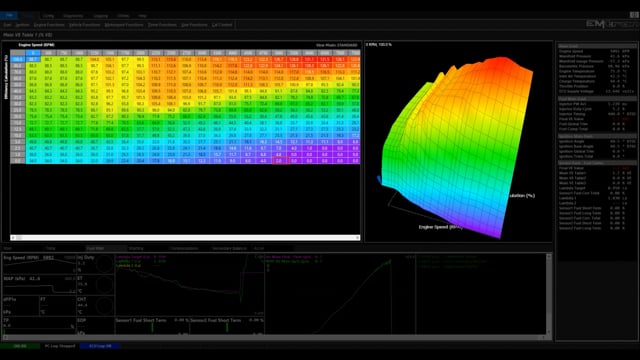Select Injector Timing row
The height and width of the screenshot is (360, 640).
[x=596, y=114]
